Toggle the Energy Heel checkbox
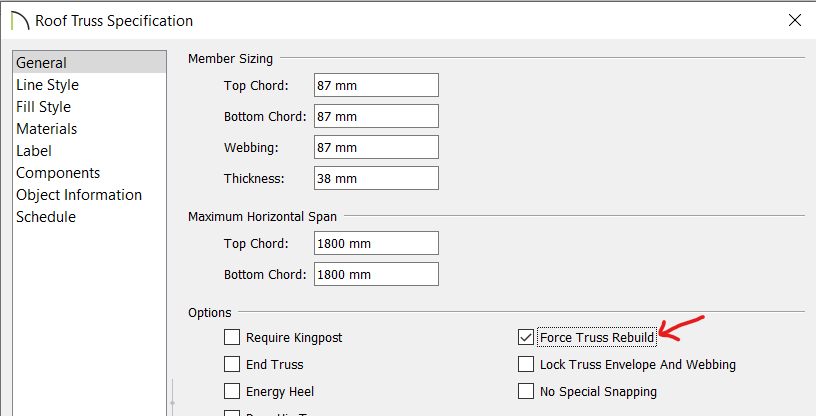Screen dimensions: 816x416 click(x=232, y=391)
